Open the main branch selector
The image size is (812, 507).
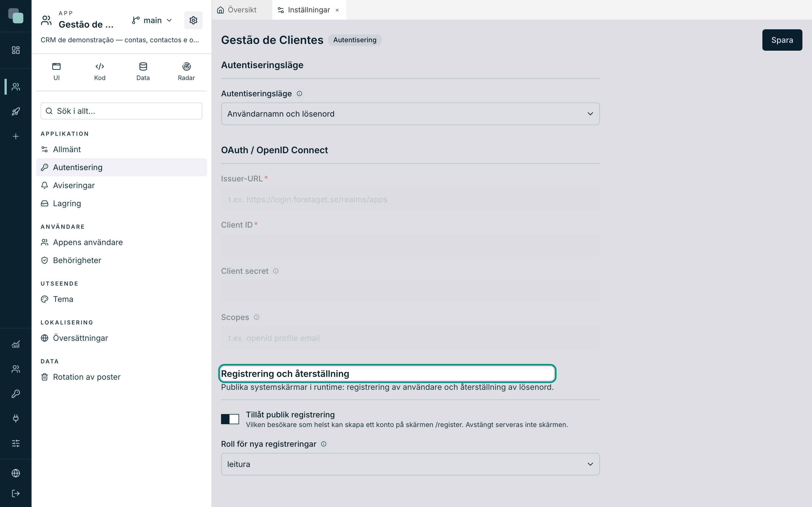pos(152,21)
